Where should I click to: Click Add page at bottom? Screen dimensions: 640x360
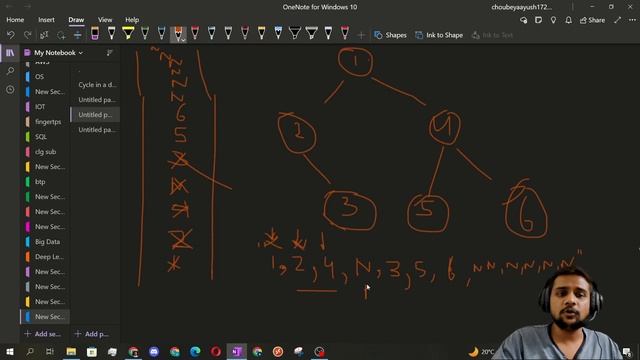92,333
